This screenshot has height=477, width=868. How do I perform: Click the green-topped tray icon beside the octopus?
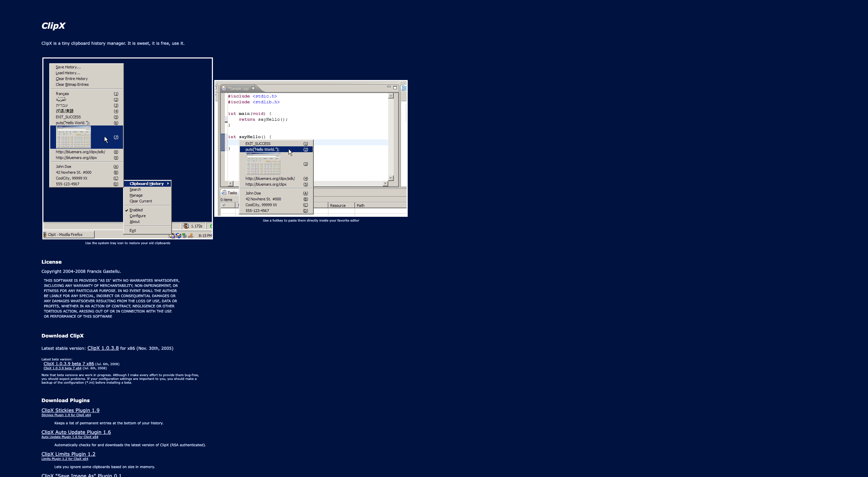185,236
